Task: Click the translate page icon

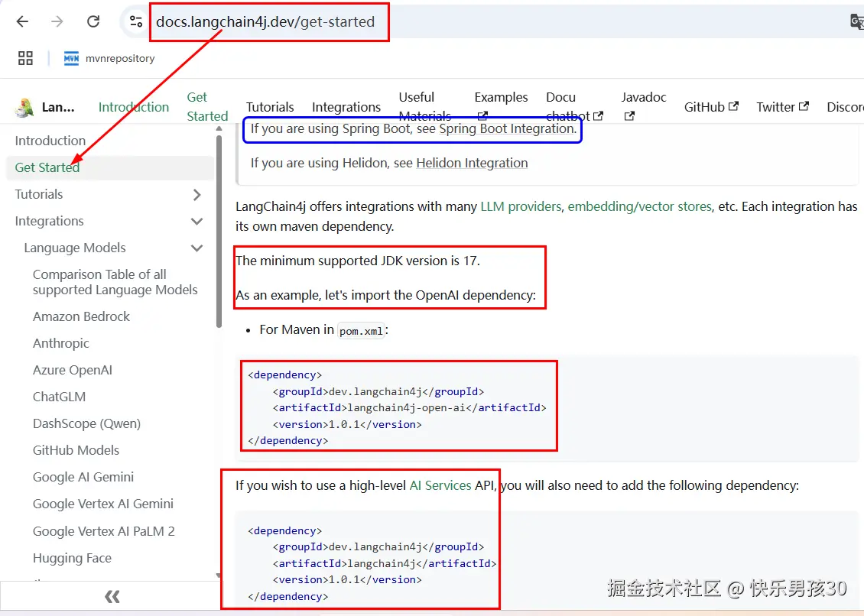Action: coord(857,21)
